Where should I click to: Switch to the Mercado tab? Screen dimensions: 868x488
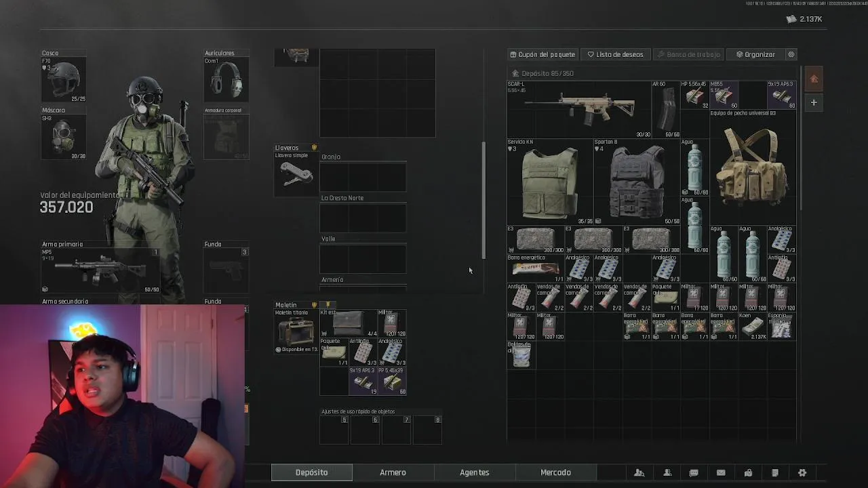tap(555, 472)
